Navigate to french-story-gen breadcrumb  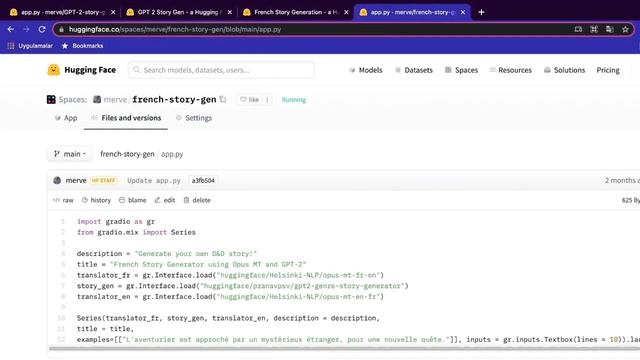(127, 154)
